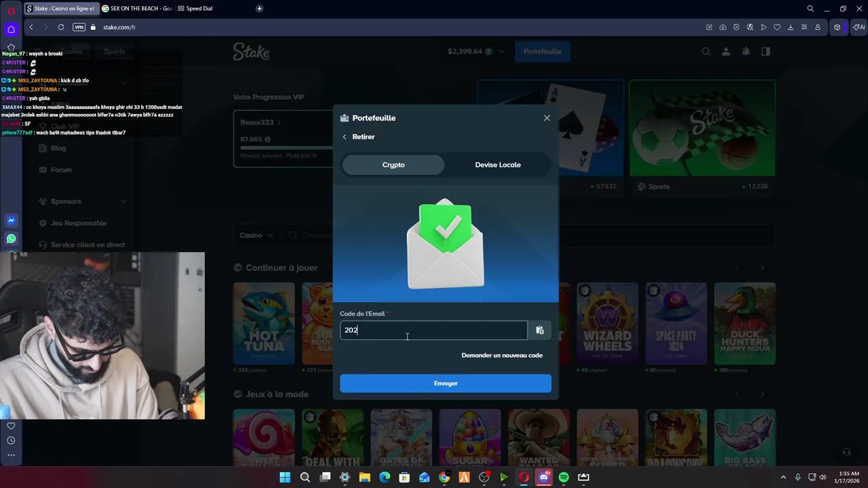
Task: Open the Opera AI assistant button
Action: coord(859,27)
